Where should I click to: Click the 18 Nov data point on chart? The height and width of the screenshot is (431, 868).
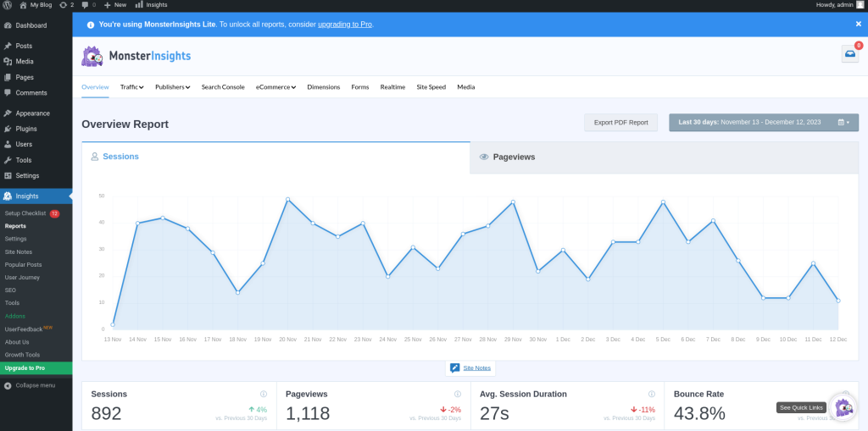(x=237, y=293)
